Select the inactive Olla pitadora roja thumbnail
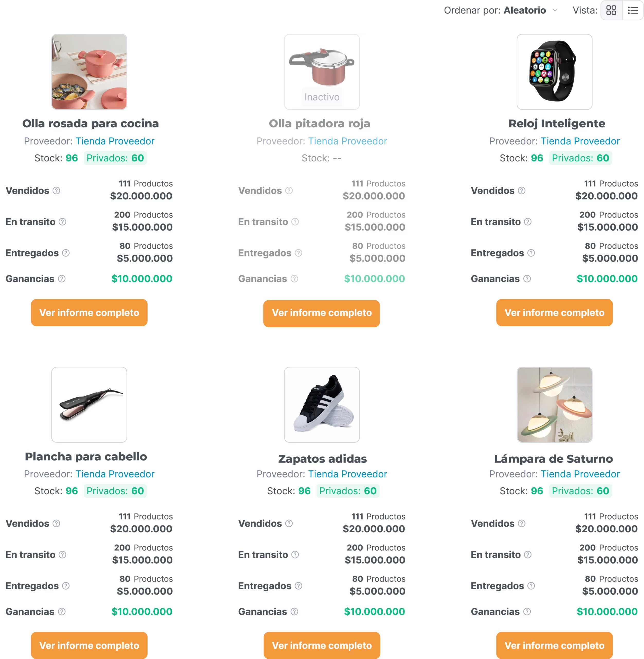Image resolution: width=644 pixels, height=659 pixels. (322, 72)
